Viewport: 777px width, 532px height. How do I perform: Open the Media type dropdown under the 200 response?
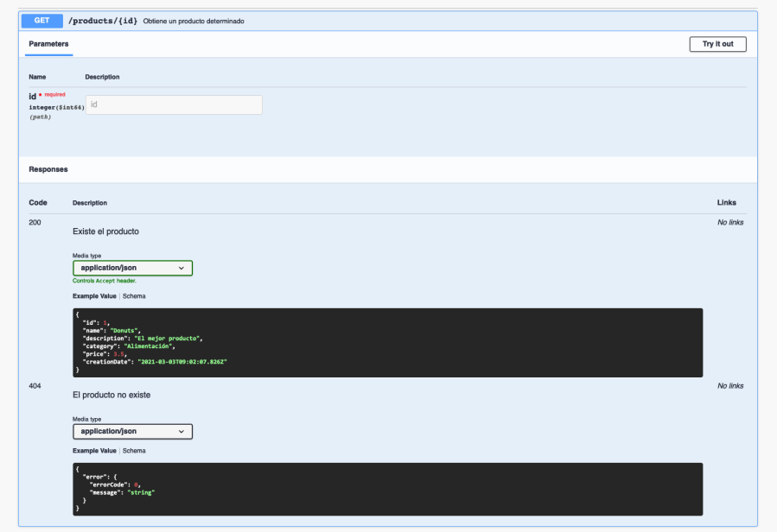pyautogui.click(x=131, y=268)
